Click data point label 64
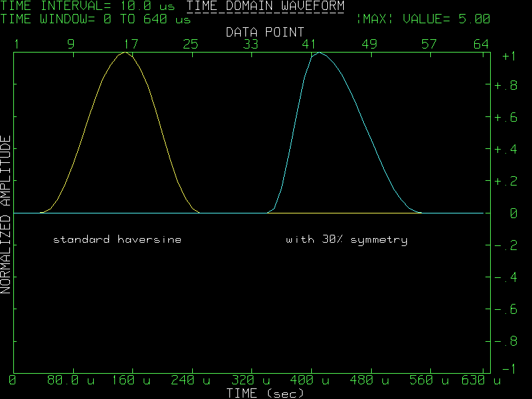This screenshot has width=532, height=399. coord(481,45)
